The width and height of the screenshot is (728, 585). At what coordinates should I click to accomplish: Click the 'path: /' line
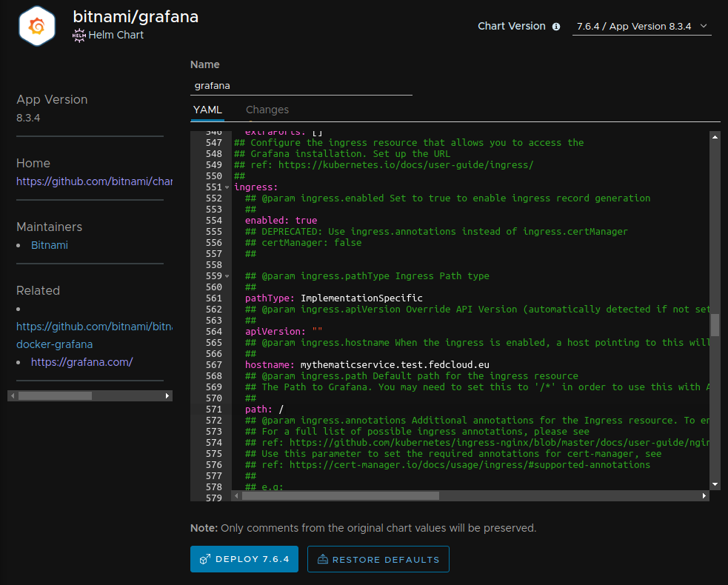click(264, 409)
